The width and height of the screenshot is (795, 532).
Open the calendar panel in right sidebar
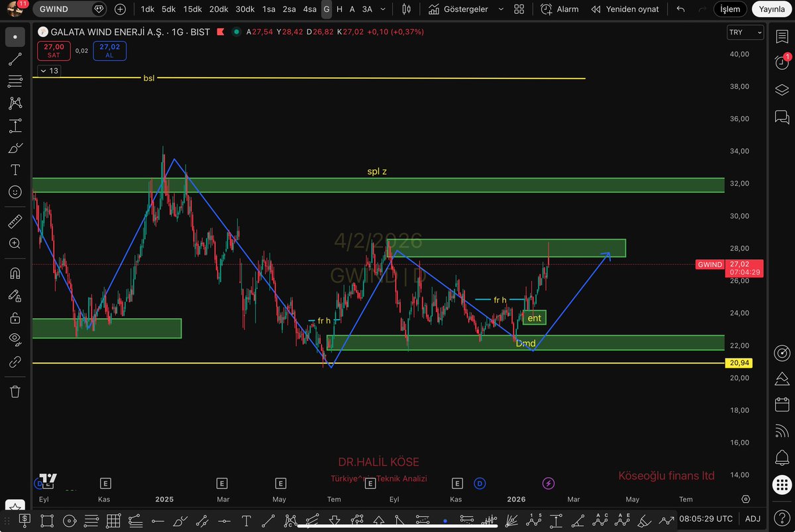782,404
